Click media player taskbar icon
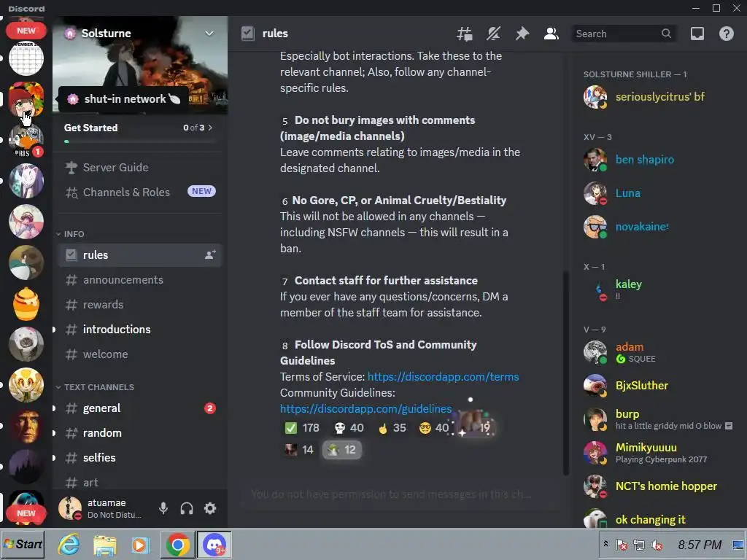747x560 pixels. click(x=141, y=545)
